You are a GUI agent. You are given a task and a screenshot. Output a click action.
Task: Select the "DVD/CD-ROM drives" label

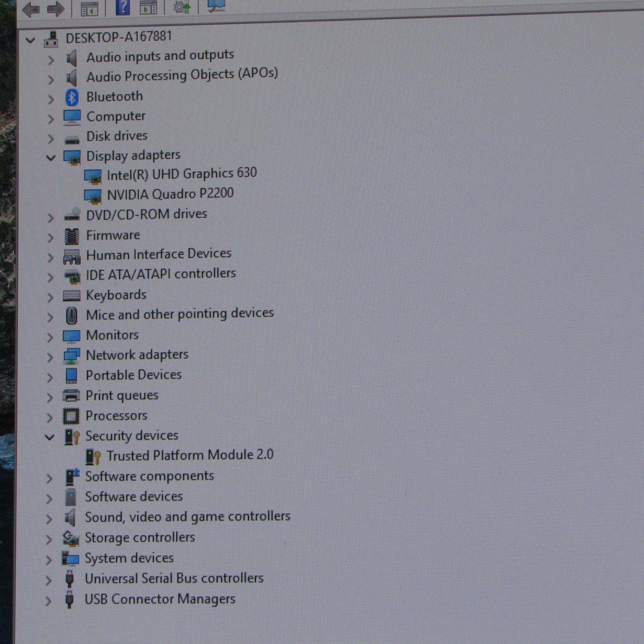pos(146,214)
